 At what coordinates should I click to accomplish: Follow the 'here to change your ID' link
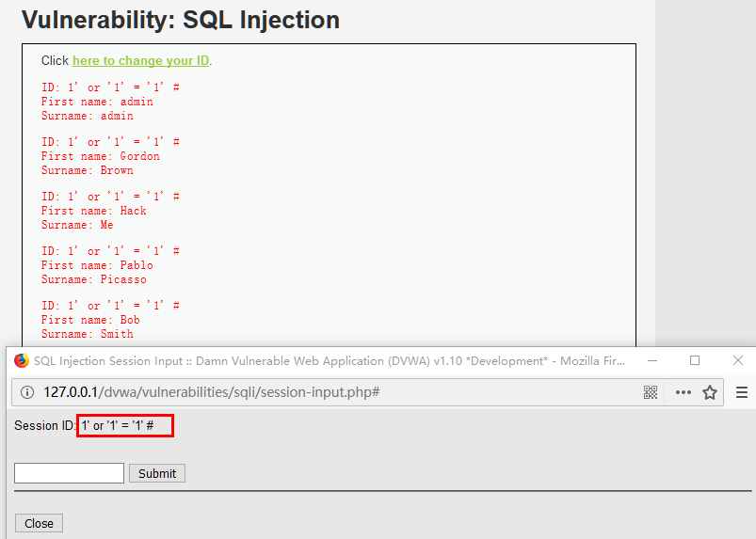click(140, 61)
